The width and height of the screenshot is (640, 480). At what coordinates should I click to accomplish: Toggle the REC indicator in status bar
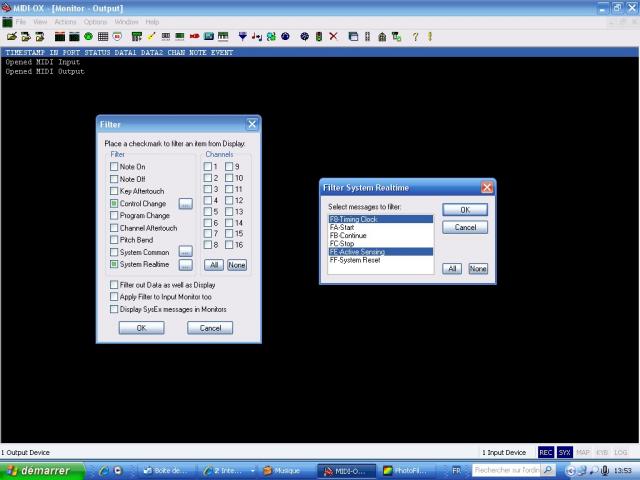pyautogui.click(x=546, y=452)
